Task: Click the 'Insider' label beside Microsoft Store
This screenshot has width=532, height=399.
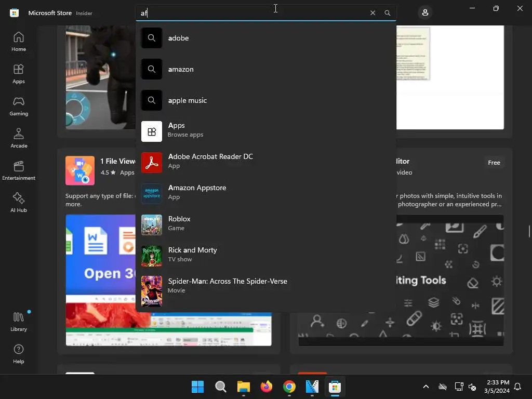Action: tap(84, 13)
